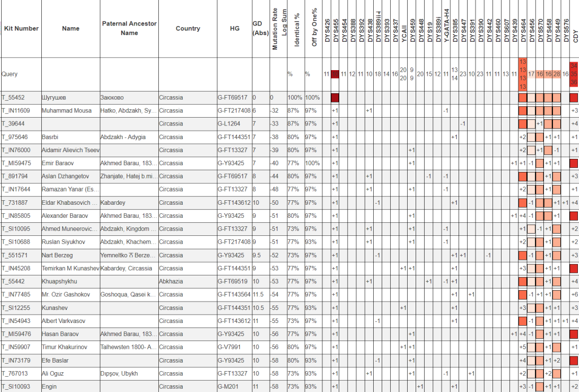Click the Kit Number column header
Image resolution: width=579 pixels, height=392 pixels.
pyautogui.click(x=21, y=28)
